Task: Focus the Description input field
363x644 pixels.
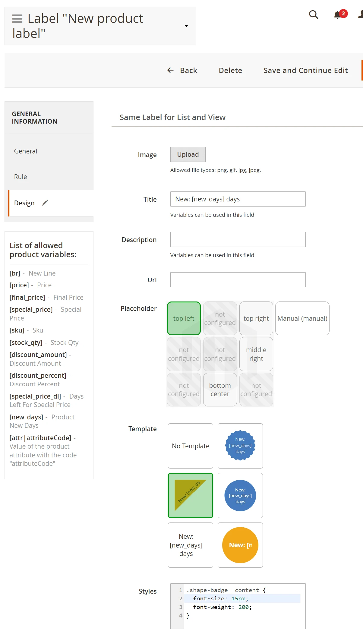Action: click(x=238, y=239)
